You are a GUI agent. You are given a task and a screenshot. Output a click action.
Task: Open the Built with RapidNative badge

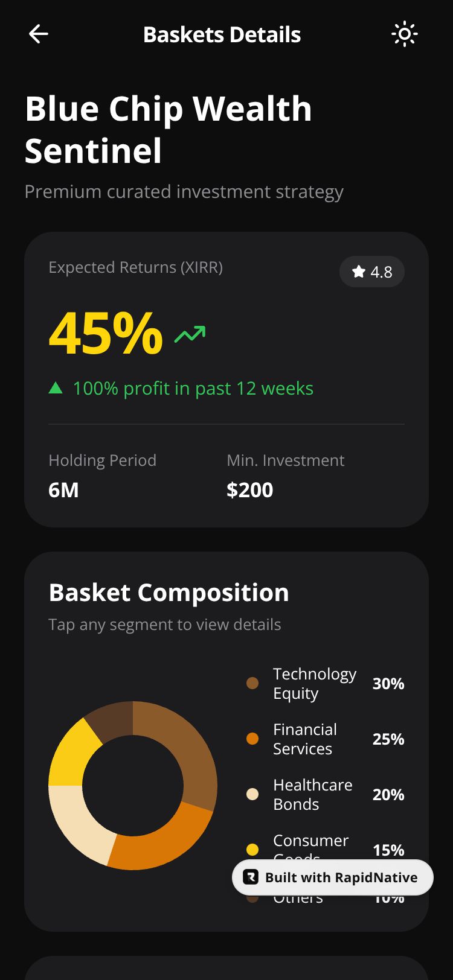(x=333, y=877)
